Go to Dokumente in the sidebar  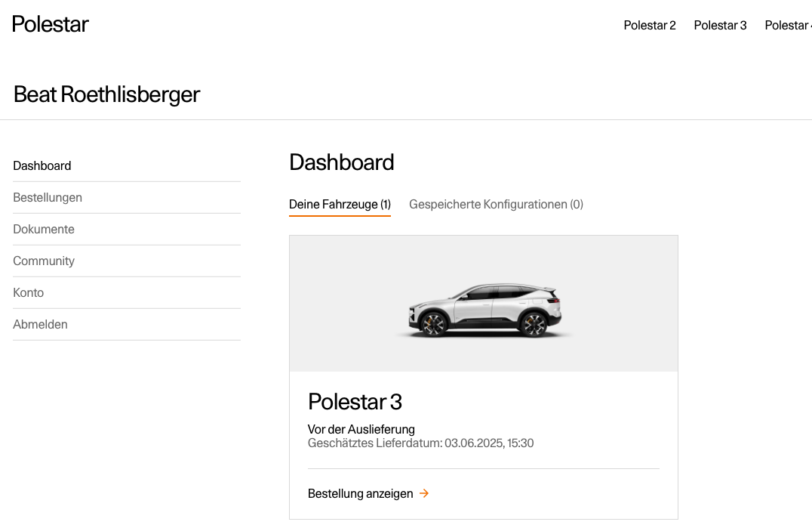44,229
